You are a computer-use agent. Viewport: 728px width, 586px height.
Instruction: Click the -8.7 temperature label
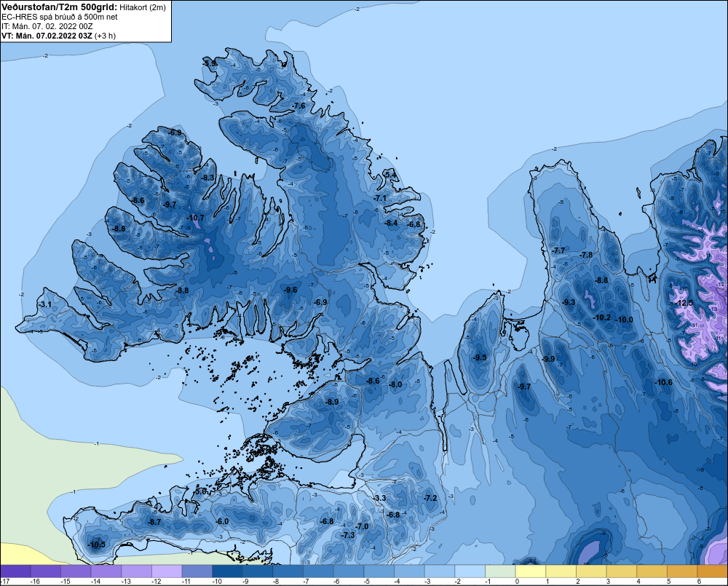[154, 523]
